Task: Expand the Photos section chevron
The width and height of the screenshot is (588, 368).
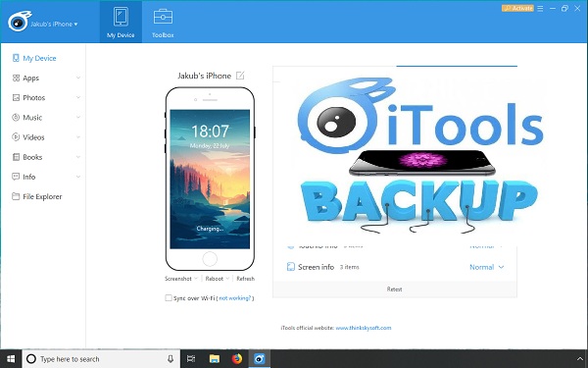Action: [78, 97]
